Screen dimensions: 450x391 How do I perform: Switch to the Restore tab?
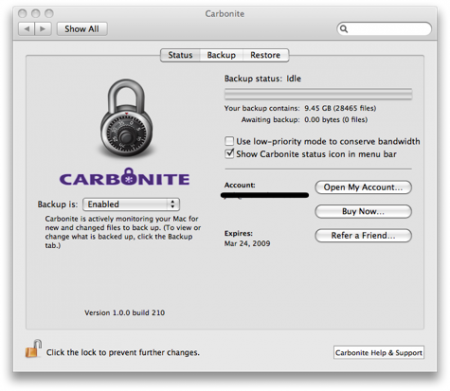[x=265, y=55]
